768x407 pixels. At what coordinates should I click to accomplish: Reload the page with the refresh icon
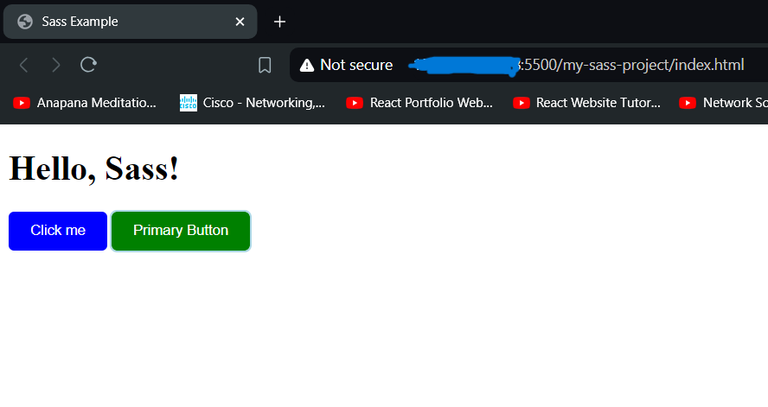89,65
